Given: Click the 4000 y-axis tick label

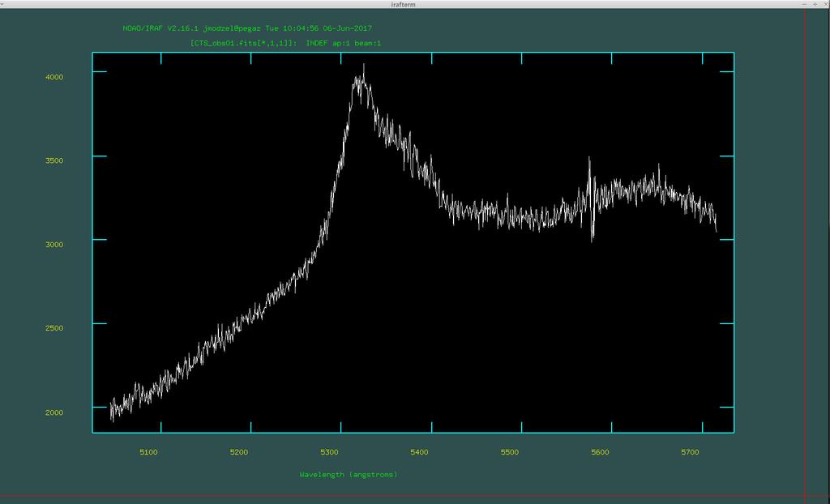Looking at the screenshot, I should [54, 77].
